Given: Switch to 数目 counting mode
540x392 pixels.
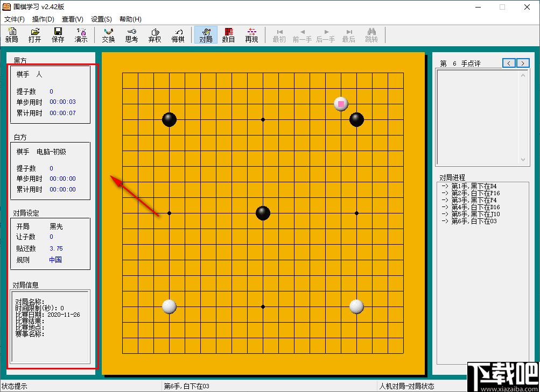Looking at the screenshot, I should pos(228,35).
